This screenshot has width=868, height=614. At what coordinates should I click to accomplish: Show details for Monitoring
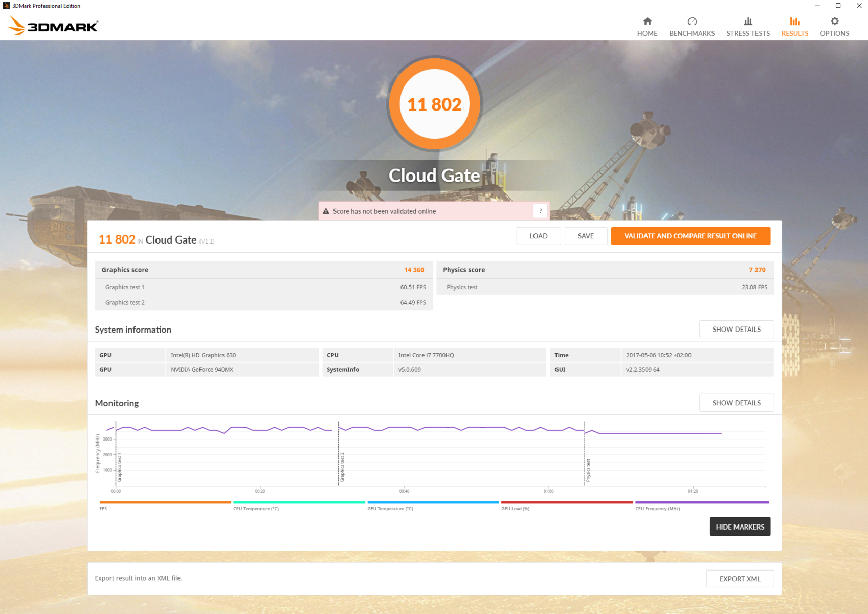click(737, 403)
